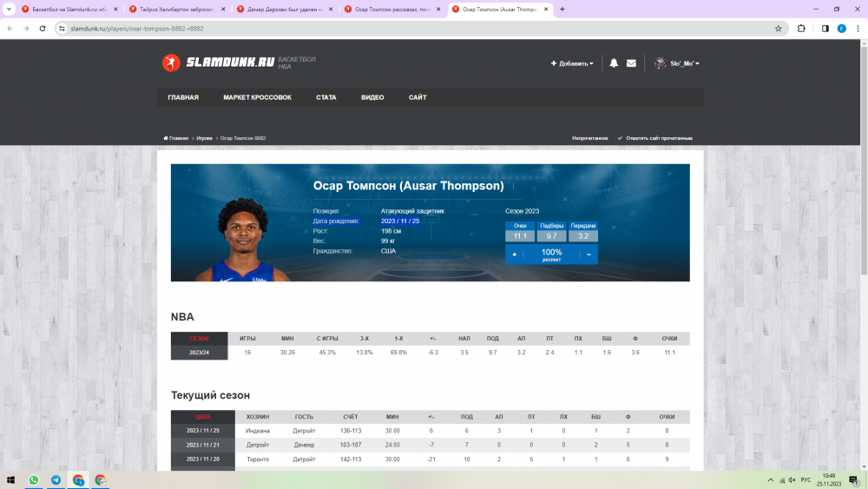Reload the page

pos(42,28)
